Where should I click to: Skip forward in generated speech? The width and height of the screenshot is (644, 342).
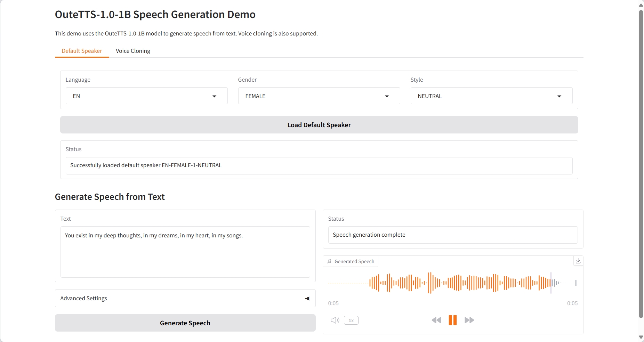pos(469,320)
